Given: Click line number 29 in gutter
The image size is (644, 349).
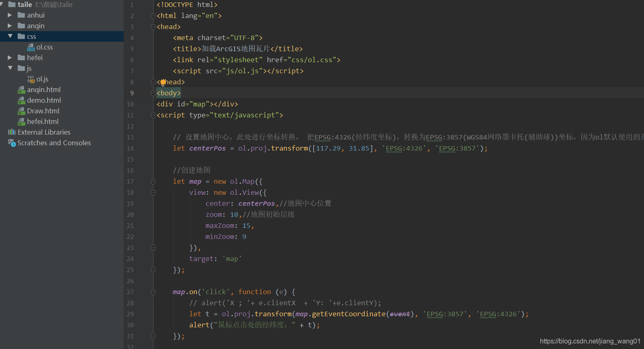Looking at the screenshot, I should [130, 314].
